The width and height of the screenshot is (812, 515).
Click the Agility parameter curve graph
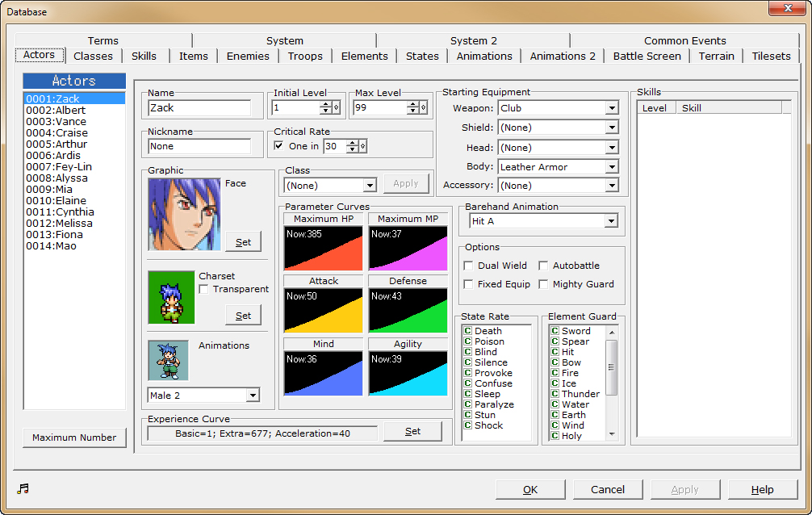(408, 372)
